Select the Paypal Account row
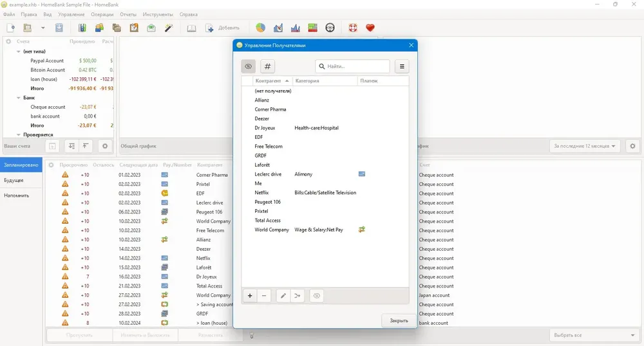644x346 pixels. (x=59, y=60)
